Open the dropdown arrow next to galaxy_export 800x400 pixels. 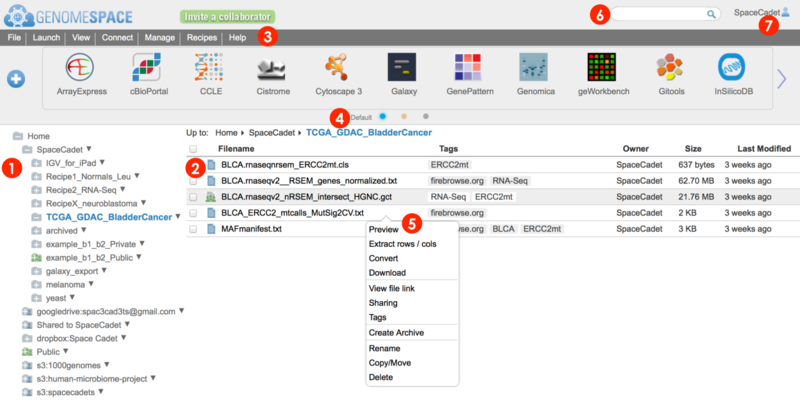click(x=104, y=270)
